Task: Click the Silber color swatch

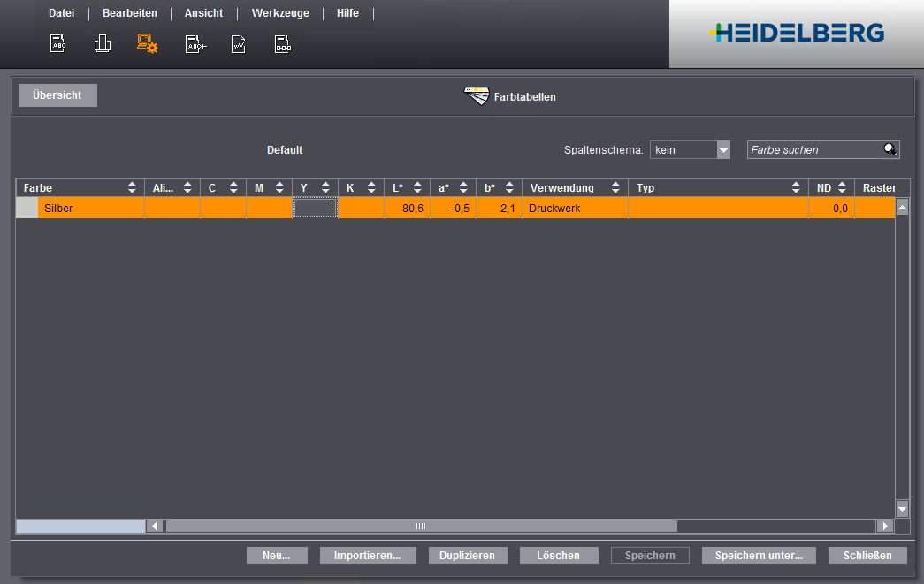Action: [x=27, y=208]
